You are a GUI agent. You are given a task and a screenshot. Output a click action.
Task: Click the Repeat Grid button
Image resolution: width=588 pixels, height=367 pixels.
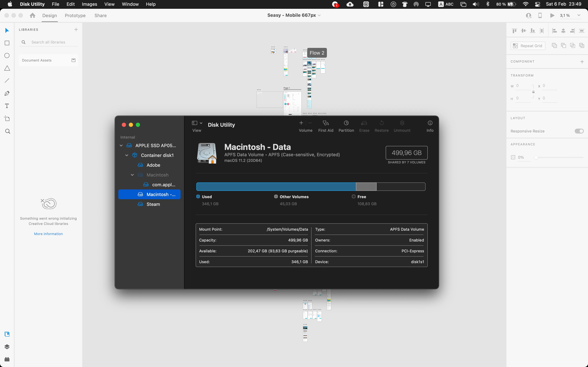528,46
